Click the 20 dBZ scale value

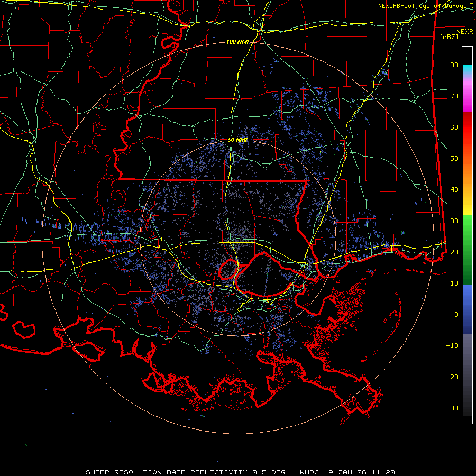(454, 252)
